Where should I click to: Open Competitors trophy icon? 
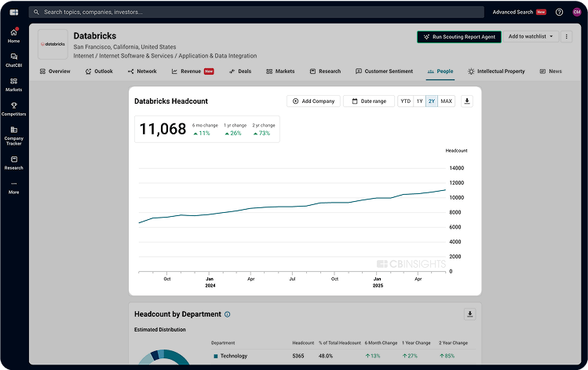(x=13, y=108)
